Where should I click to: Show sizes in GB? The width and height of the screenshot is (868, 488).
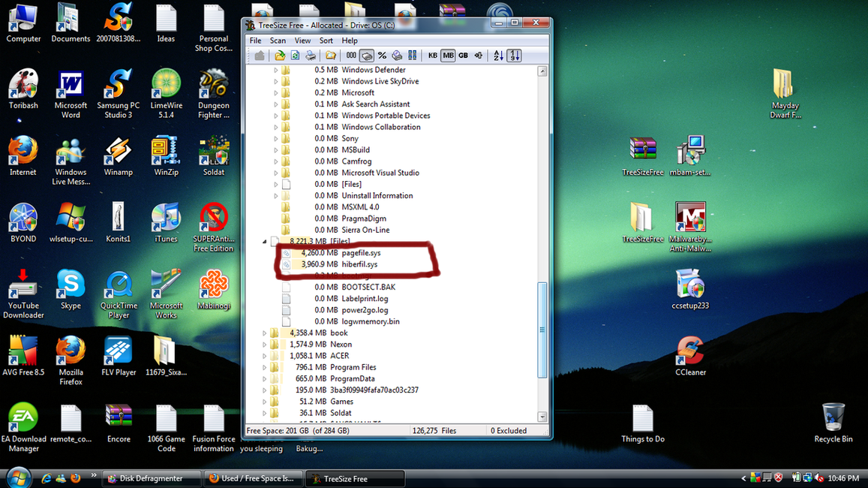pos(464,56)
